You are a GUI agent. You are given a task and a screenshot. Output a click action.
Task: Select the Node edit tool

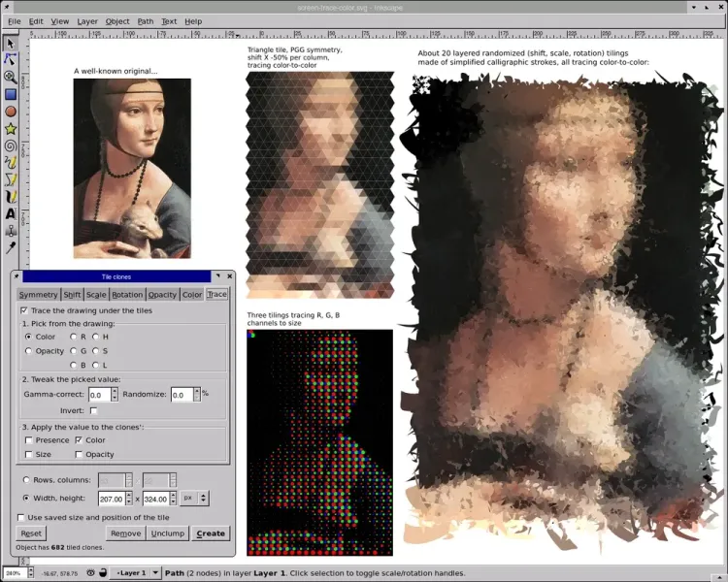[11, 60]
